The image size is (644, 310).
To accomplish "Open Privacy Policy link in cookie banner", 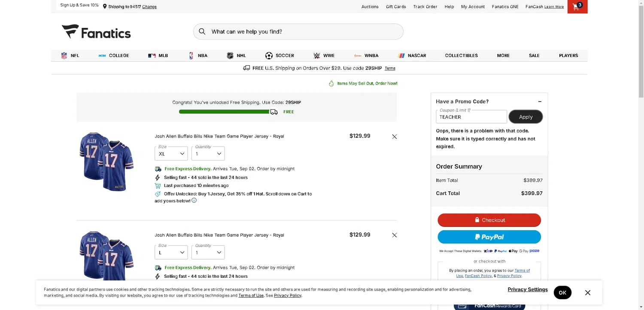I will pos(287,295).
